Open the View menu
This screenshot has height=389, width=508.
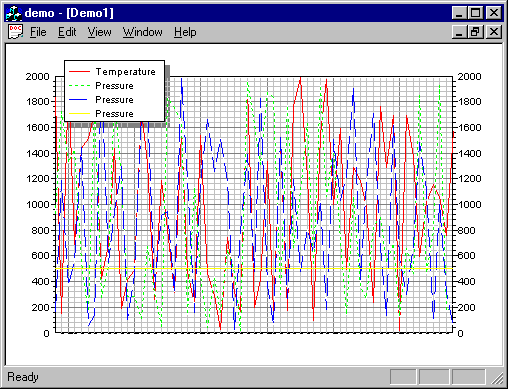pos(99,32)
